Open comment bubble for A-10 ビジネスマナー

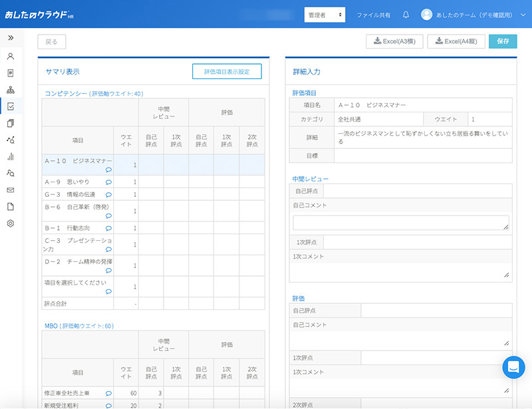[x=108, y=170]
